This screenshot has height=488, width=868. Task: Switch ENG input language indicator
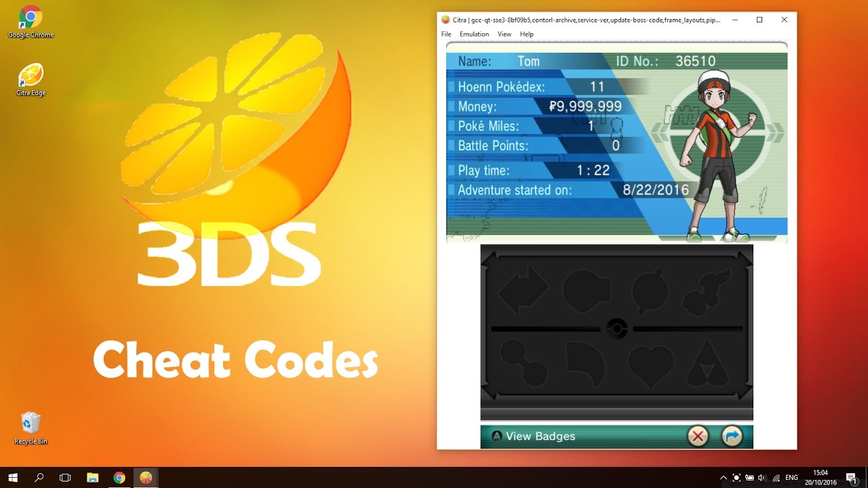(x=791, y=478)
